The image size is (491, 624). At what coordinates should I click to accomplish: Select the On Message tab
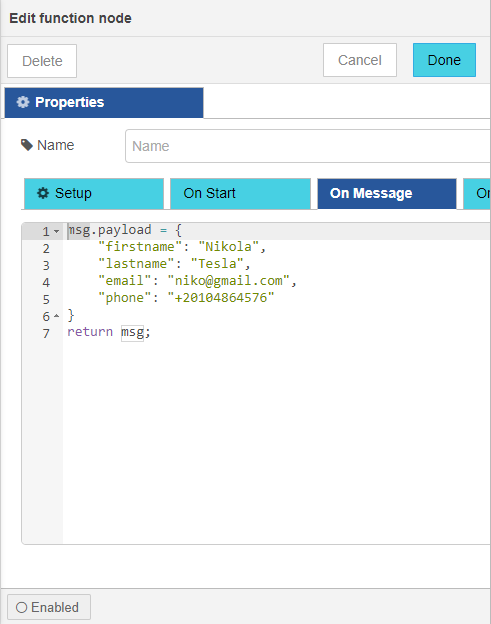point(387,193)
